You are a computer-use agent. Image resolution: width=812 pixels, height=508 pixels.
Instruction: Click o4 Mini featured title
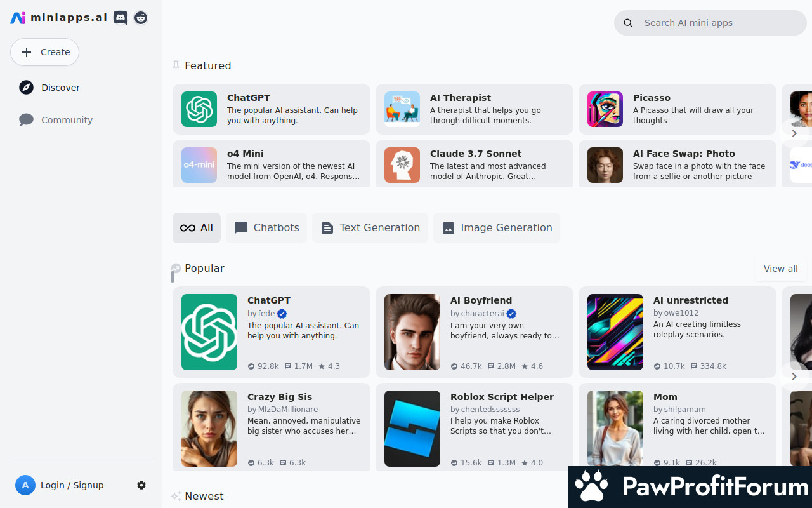[x=246, y=154]
